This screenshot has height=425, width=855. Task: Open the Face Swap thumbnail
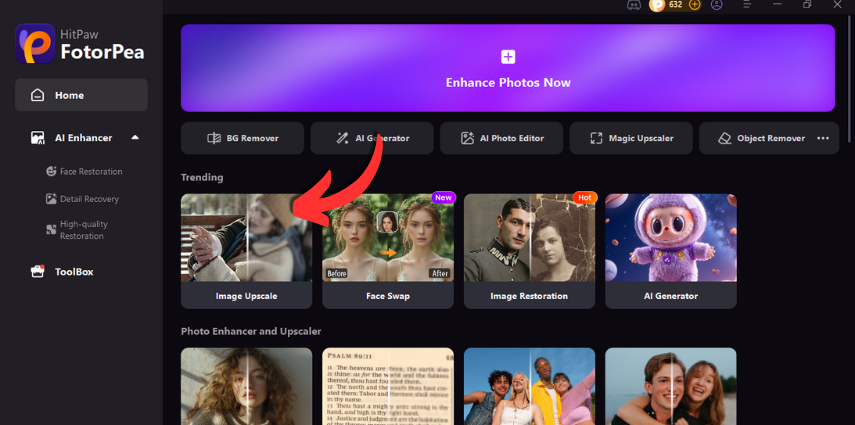point(388,238)
